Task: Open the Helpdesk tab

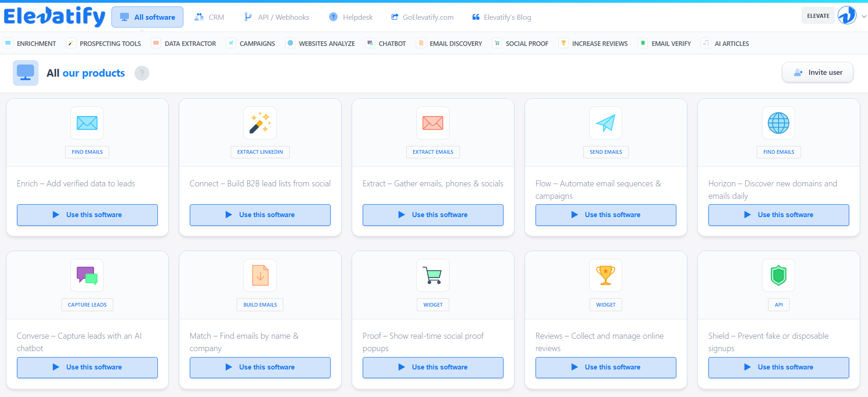Action: pos(351,17)
